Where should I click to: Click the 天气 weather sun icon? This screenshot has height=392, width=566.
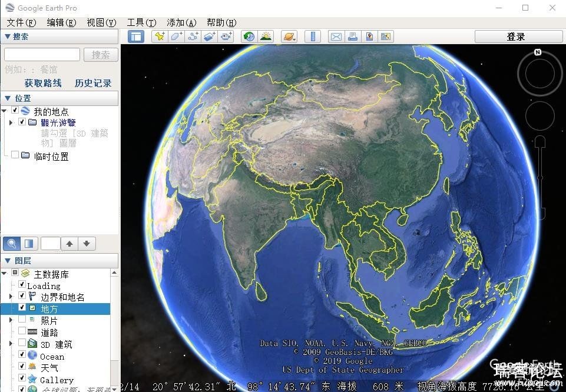[32, 367]
